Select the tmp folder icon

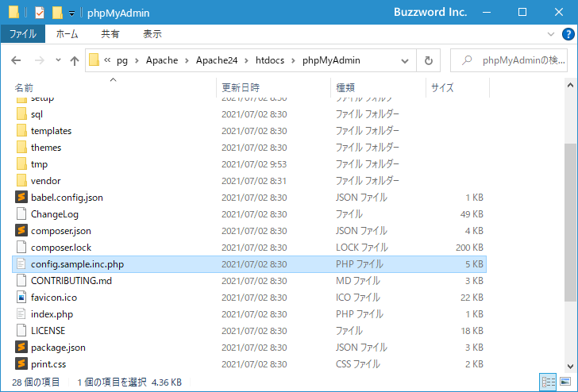21,163
